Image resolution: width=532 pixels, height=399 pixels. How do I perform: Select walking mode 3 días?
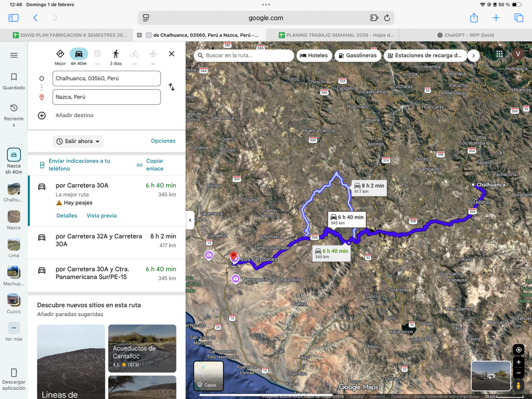116,58
